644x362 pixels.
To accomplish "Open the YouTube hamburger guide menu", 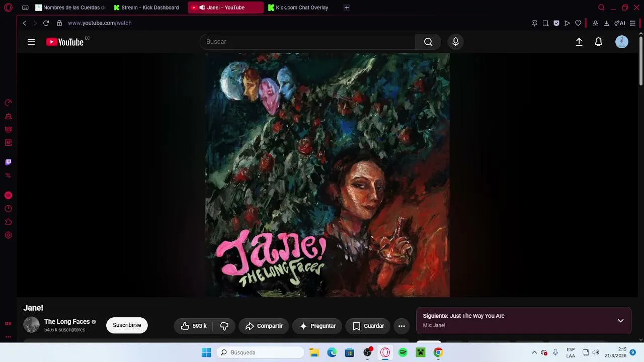I will coord(31,42).
